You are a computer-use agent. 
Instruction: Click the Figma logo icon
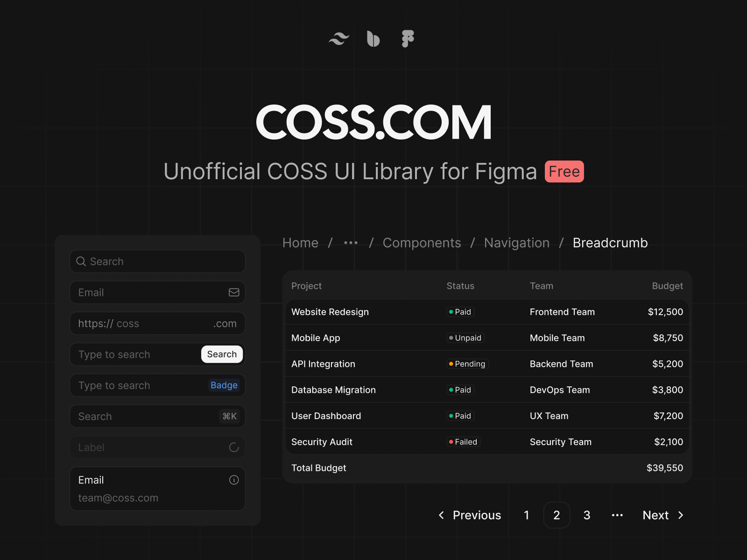click(x=408, y=39)
